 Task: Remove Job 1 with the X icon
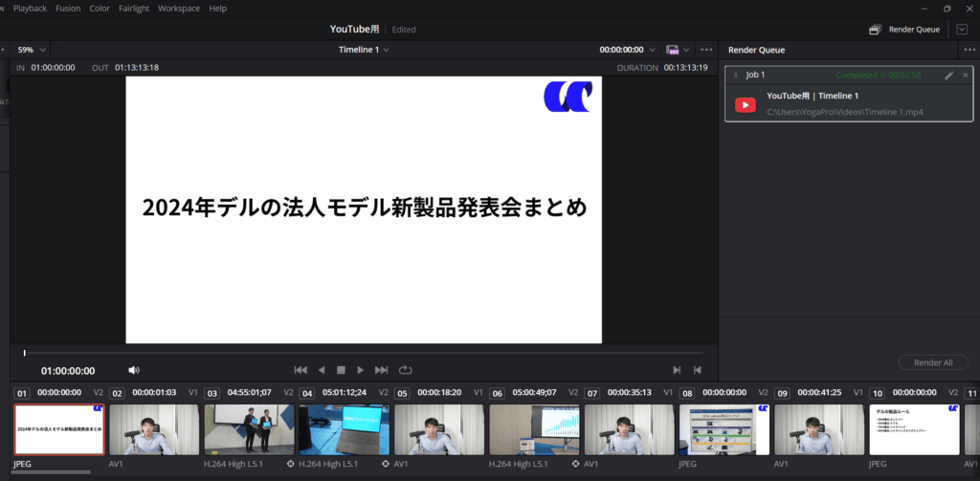click(x=965, y=75)
